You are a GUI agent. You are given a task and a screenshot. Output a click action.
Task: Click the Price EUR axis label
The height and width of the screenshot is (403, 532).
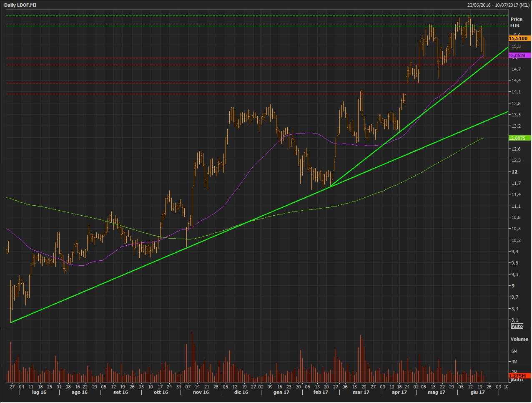[x=516, y=22]
